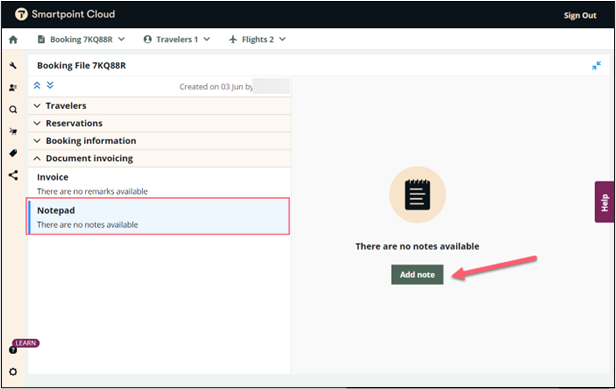Open the traveler profiles sidebar icon
This screenshot has height=389, width=616.
(13, 88)
